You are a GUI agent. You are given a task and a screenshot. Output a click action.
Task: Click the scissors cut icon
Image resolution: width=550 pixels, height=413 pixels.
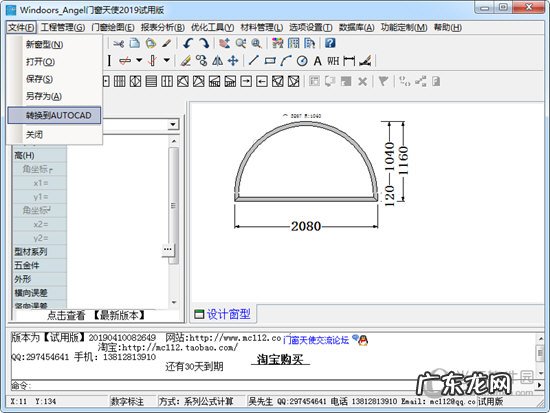pyautogui.click(x=119, y=44)
